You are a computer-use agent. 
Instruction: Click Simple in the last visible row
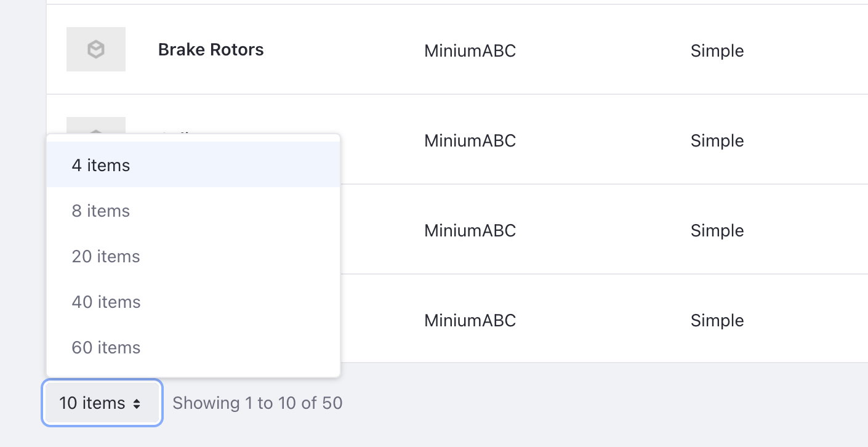pos(717,320)
